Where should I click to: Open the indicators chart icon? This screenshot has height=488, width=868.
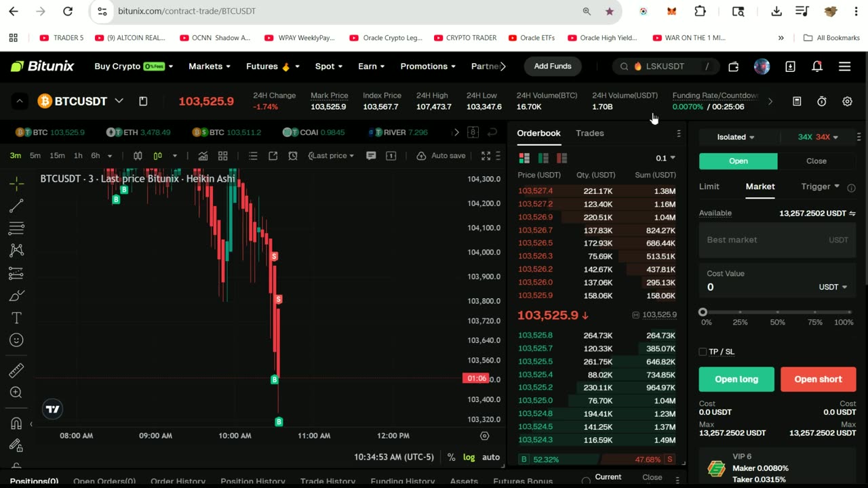pyautogui.click(x=203, y=156)
